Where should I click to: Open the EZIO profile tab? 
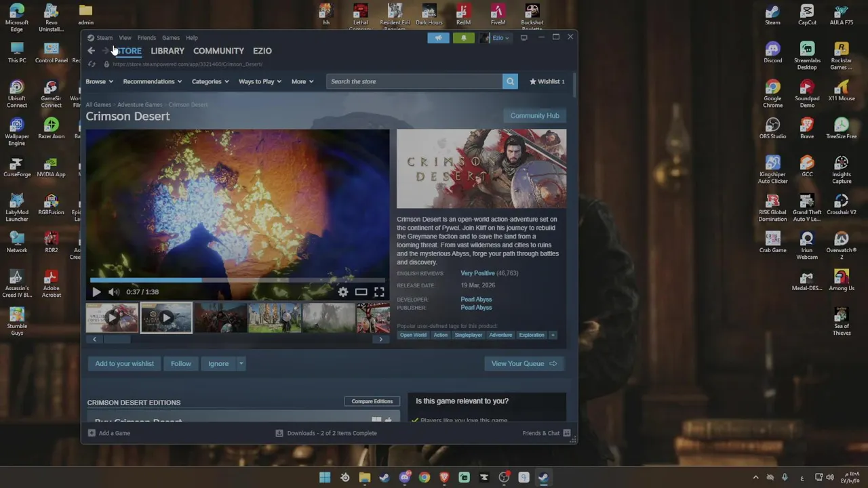pyautogui.click(x=262, y=51)
